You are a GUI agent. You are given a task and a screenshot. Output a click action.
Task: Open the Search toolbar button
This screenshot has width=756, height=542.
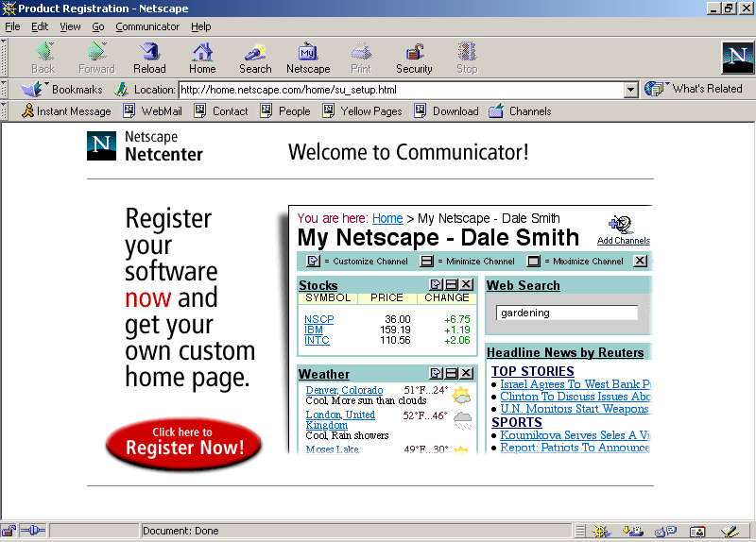coord(255,58)
